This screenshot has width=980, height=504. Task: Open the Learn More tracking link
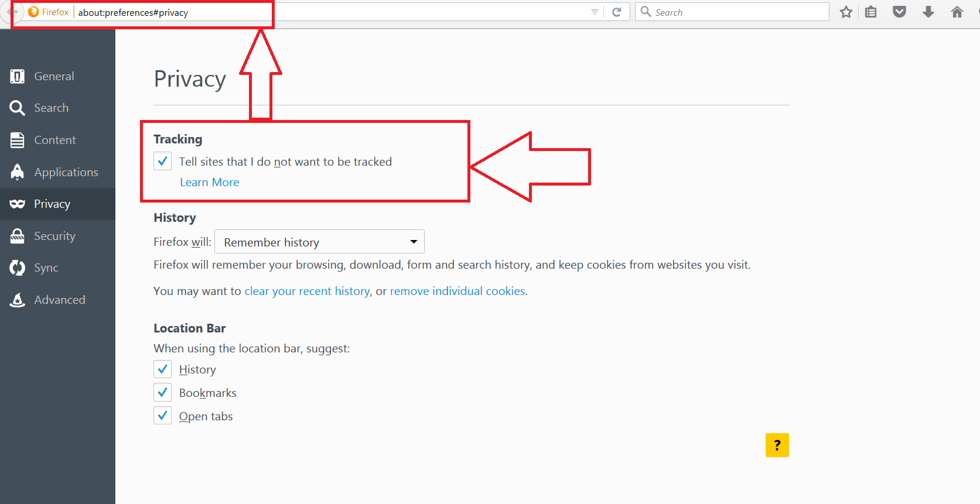pyautogui.click(x=210, y=182)
